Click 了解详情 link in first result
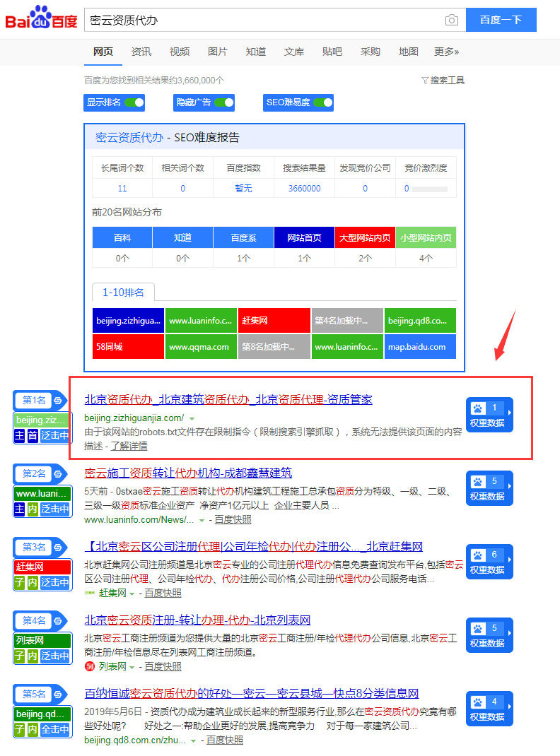 [x=129, y=447]
